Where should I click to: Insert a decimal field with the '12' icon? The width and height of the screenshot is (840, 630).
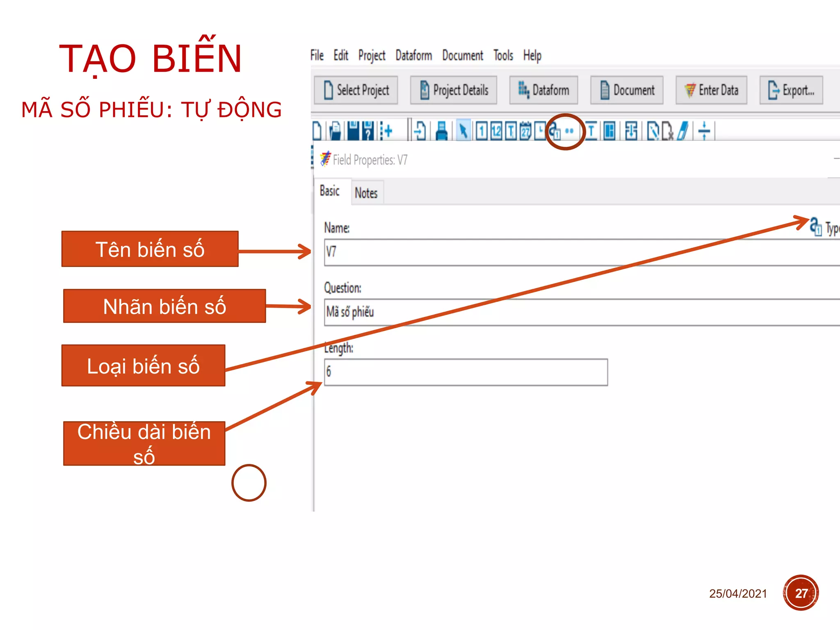(x=496, y=131)
